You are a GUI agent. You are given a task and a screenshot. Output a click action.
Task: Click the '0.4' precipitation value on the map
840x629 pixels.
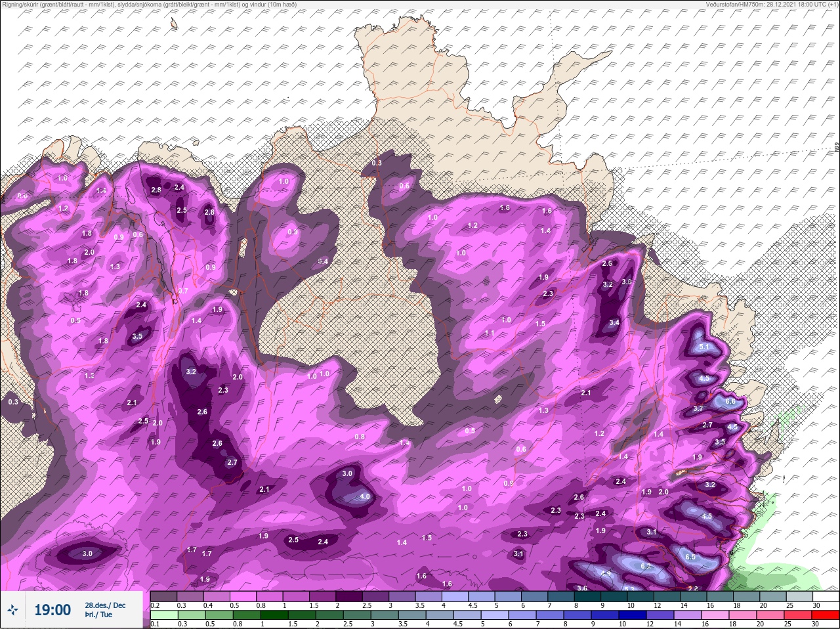coord(323,261)
